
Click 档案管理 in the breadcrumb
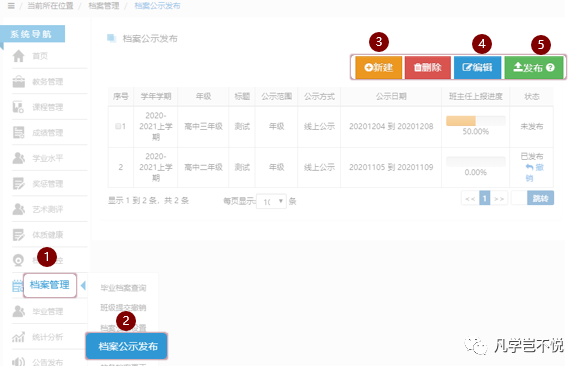click(104, 6)
